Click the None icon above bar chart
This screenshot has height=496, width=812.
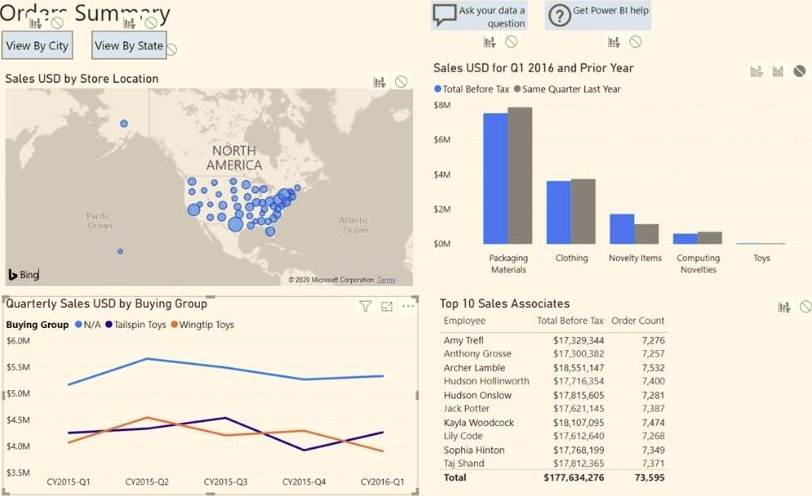tap(799, 71)
